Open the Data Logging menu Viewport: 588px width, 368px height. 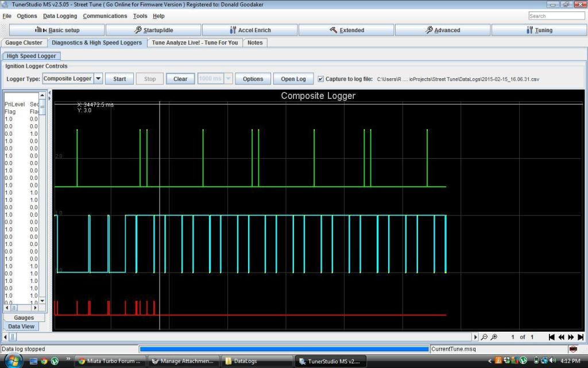[60, 16]
